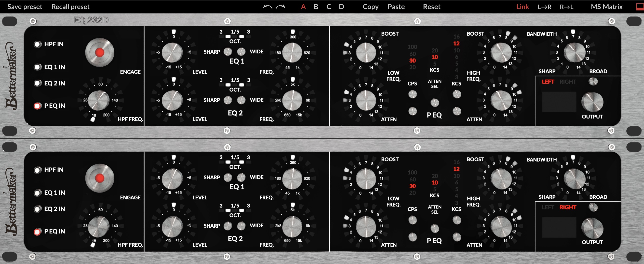Click OUTPUT knob on top unit

pyautogui.click(x=592, y=102)
